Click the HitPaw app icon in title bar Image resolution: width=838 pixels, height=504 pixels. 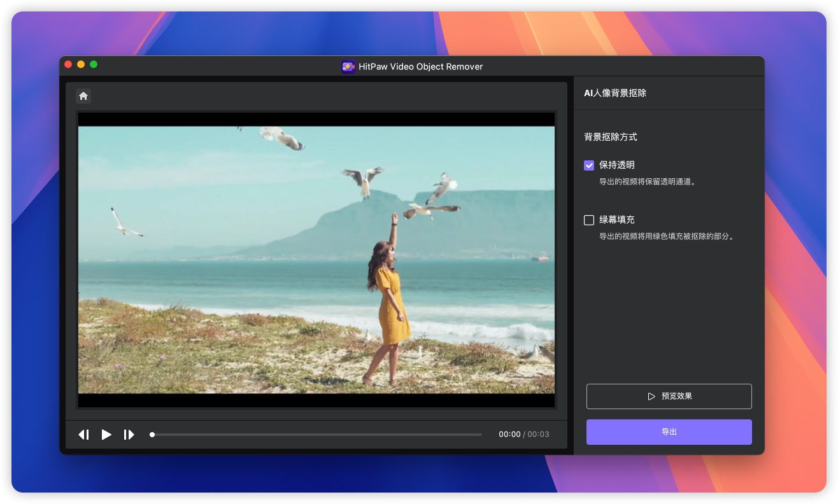point(348,67)
